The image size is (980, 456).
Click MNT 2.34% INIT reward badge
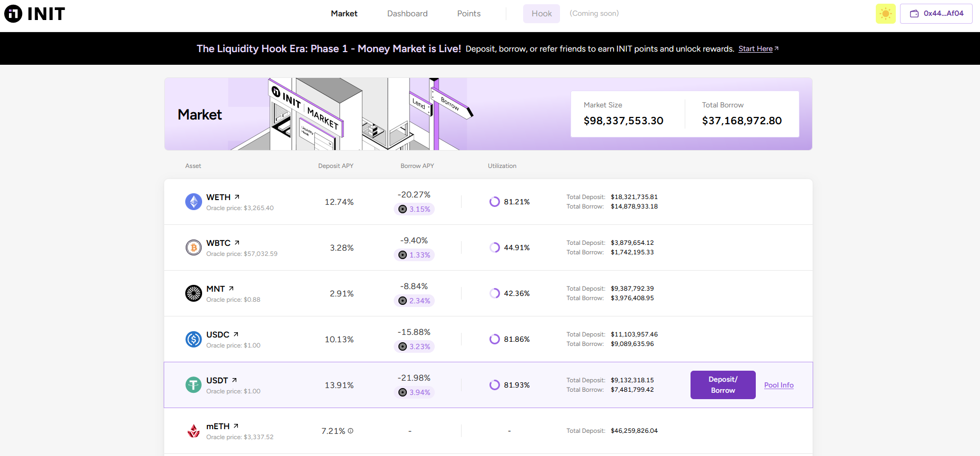414,301
